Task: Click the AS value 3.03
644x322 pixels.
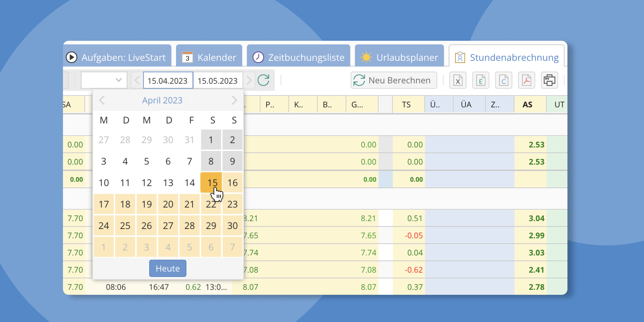Action: (x=536, y=253)
